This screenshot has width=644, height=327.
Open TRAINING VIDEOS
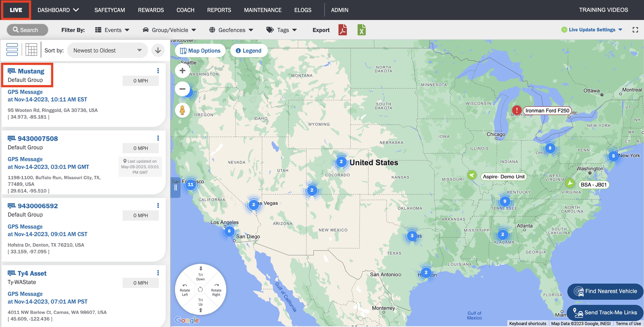(x=603, y=10)
